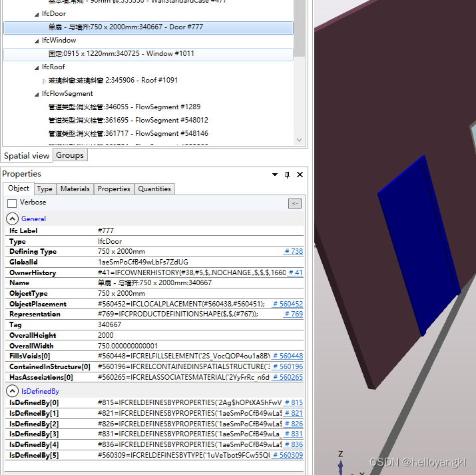Image resolution: width=476 pixels, height=475 pixels.
Task: Click the Name property value
Action: [x=155, y=282]
